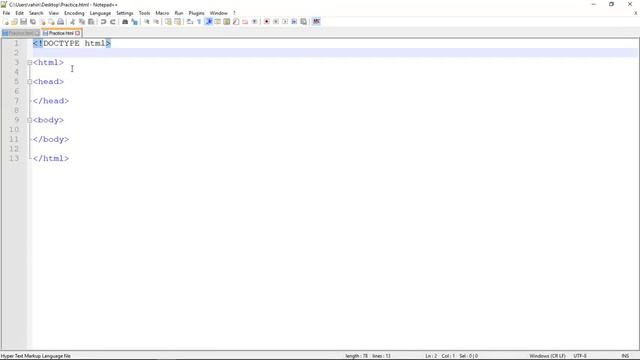Open Folder as Workspace icon
640x360 pixels.
245,22
